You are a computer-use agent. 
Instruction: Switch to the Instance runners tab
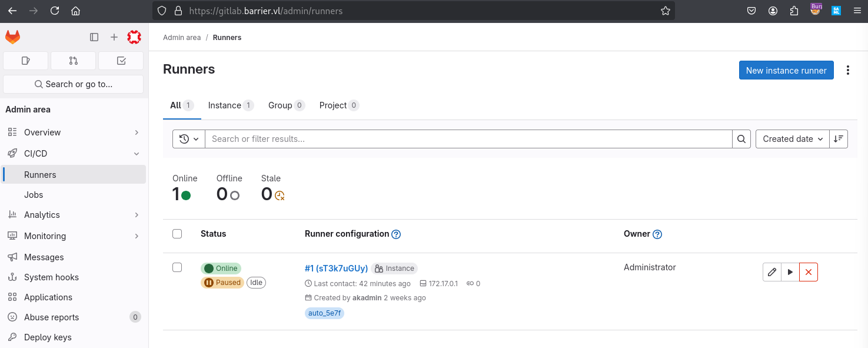230,105
